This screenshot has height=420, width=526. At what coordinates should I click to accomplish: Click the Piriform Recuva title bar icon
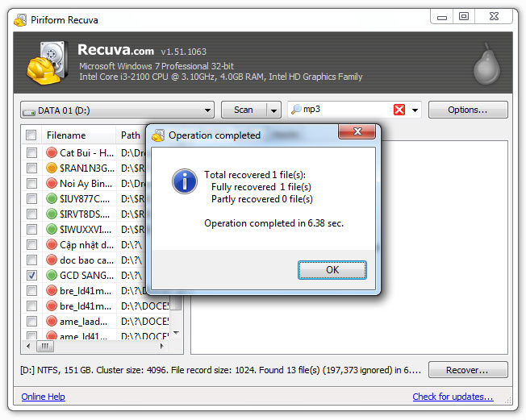(20, 16)
